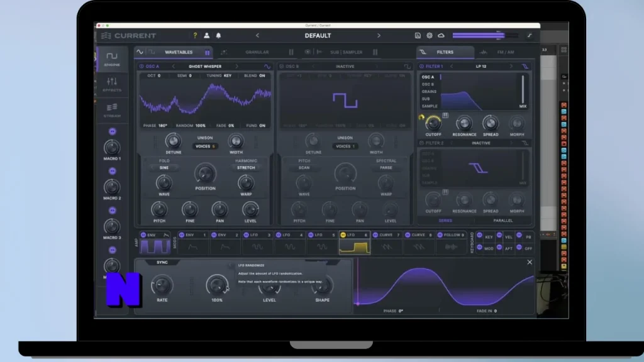Click the KEY keyboard mod source icon

pyautogui.click(x=479, y=236)
